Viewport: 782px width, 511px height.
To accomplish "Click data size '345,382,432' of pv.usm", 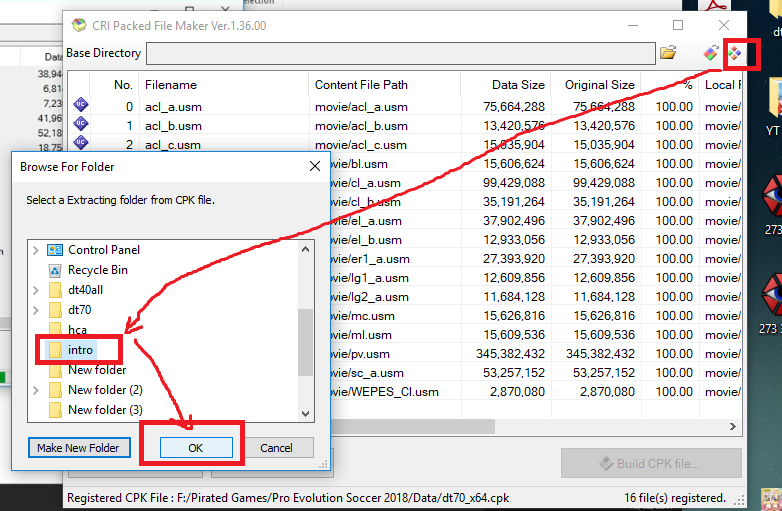I will pyautogui.click(x=510, y=353).
